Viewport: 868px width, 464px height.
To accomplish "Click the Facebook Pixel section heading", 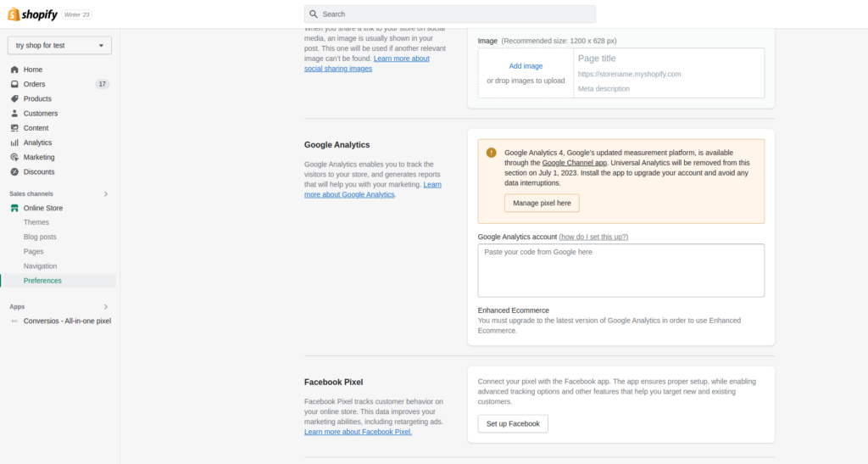I will coord(334,382).
